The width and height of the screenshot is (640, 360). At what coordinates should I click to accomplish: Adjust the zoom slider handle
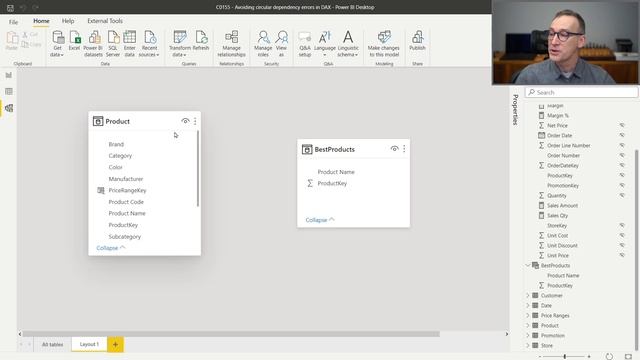click(564, 356)
